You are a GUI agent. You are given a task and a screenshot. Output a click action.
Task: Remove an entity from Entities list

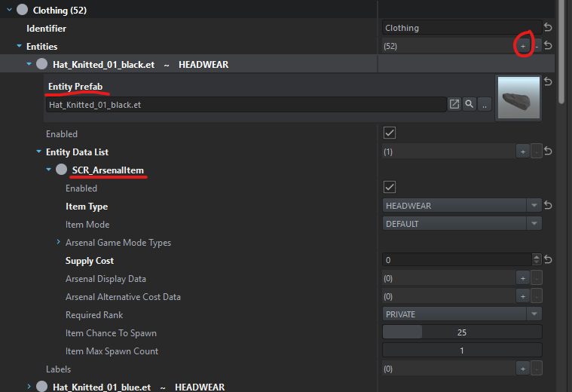click(537, 46)
